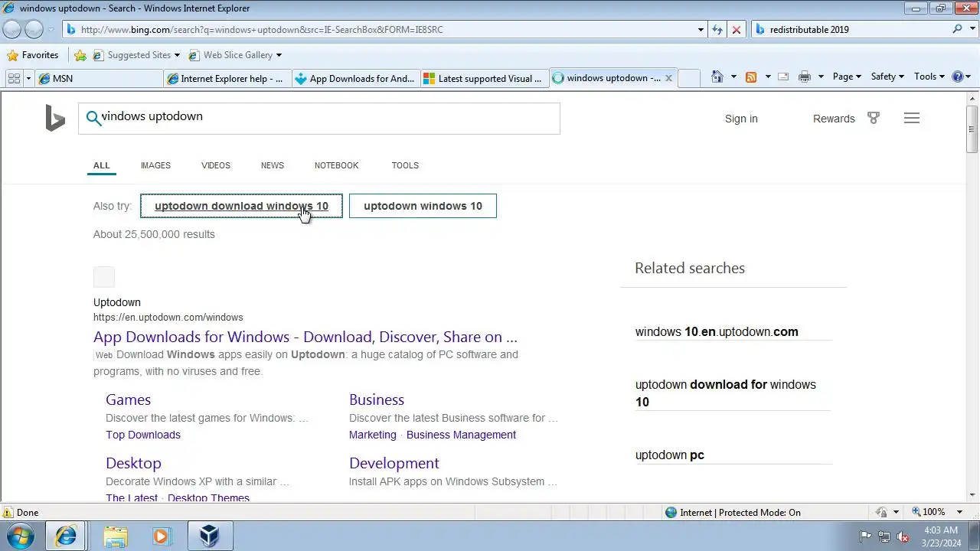Open the Top Downloads link
This screenshot has width=980, height=551.
click(x=143, y=435)
